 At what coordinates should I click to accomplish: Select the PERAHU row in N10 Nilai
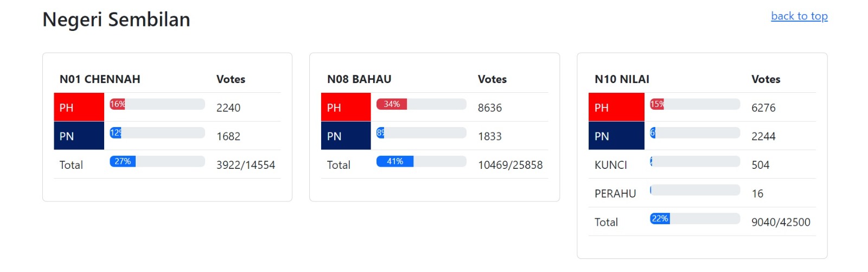[702, 193]
